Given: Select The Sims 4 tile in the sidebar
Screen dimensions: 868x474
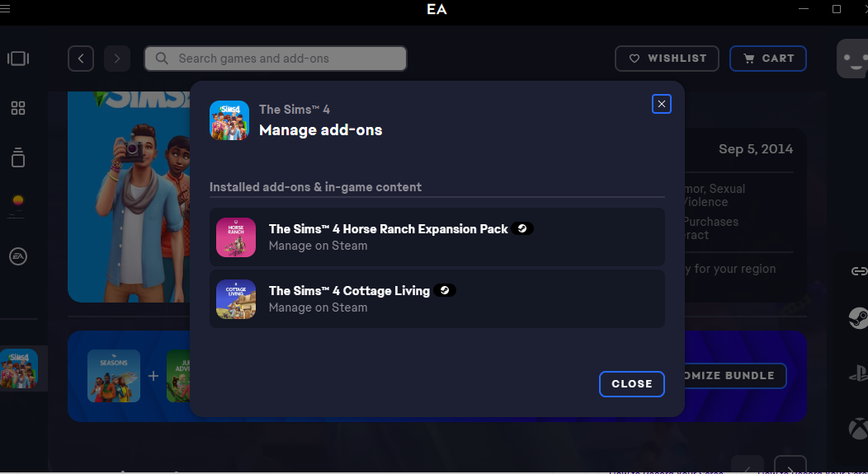Looking at the screenshot, I should [19, 368].
